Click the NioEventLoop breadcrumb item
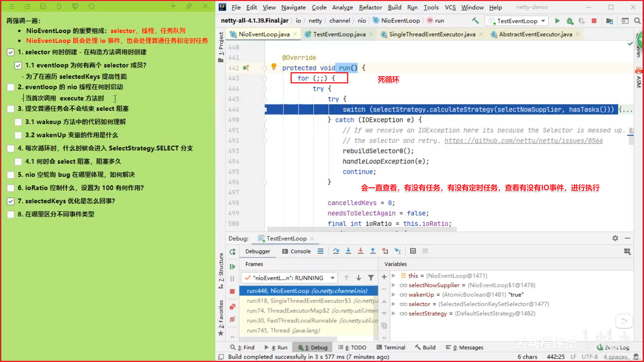644x362 pixels. tap(396, 21)
